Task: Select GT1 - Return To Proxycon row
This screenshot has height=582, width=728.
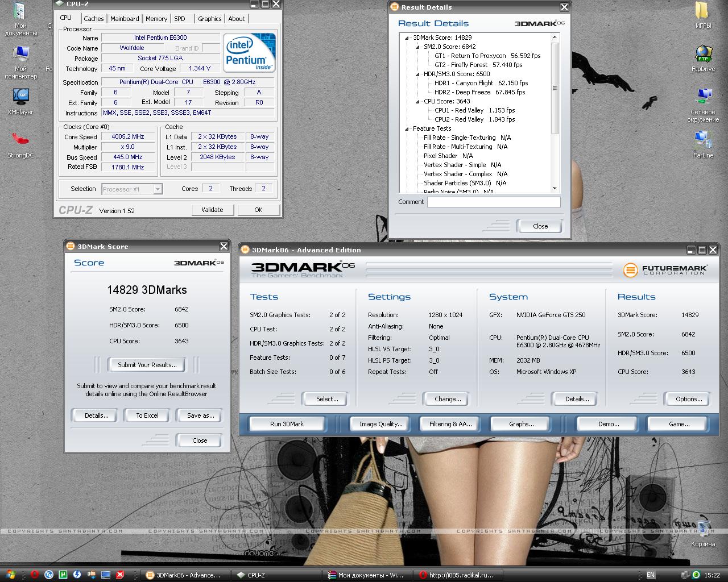Action: click(487, 56)
